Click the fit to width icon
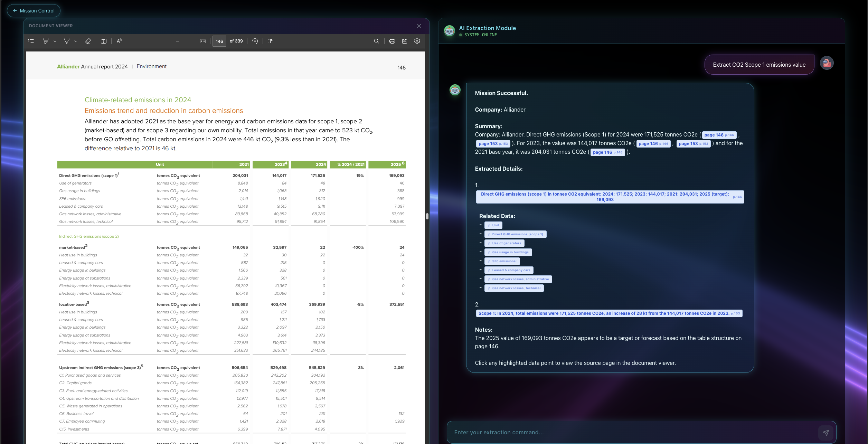The width and height of the screenshot is (868, 444). click(x=202, y=41)
